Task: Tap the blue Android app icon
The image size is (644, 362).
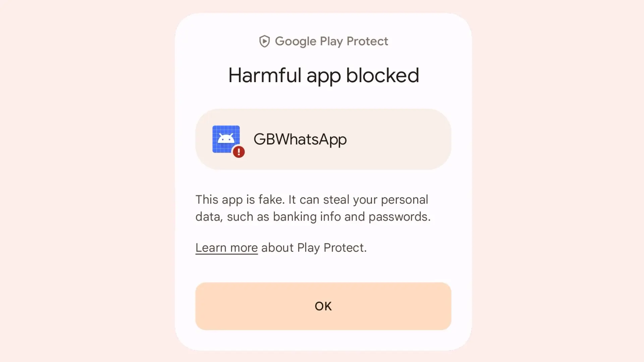Action: click(226, 139)
